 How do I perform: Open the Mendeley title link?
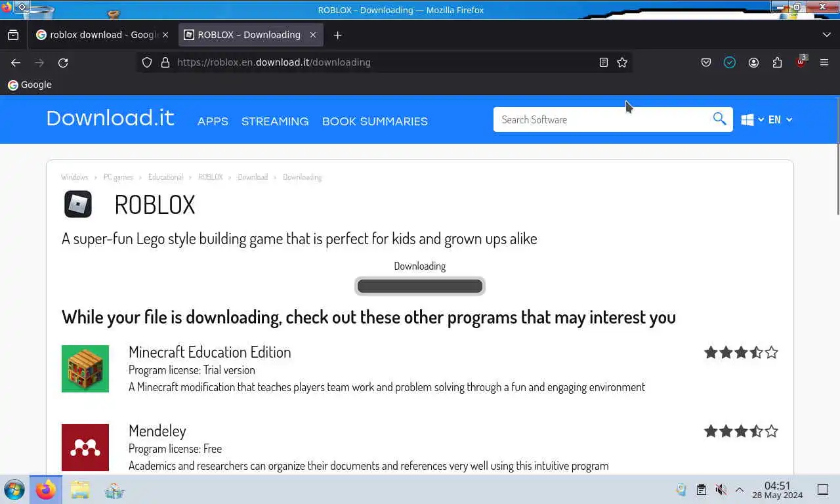pyautogui.click(x=157, y=430)
